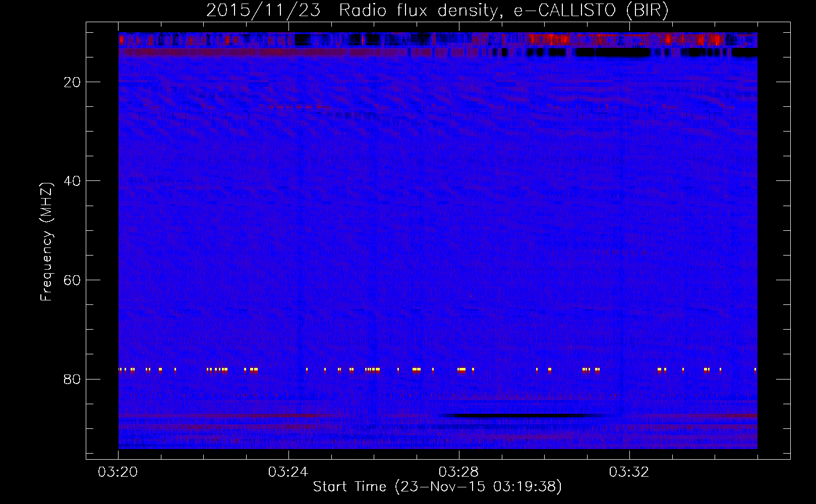Click the black horizontal gap band near 88 MHz
The height and width of the screenshot is (504, 816).
click(519, 416)
